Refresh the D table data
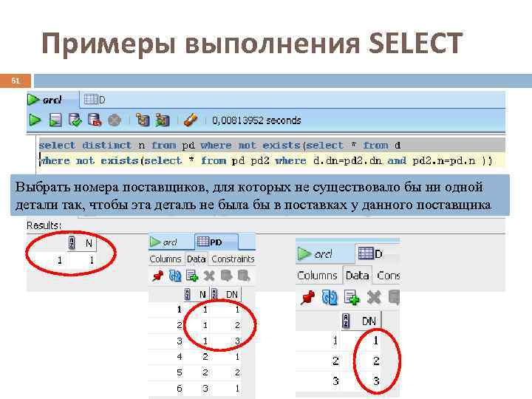The height and width of the screenshot is (399, 532). click(x=330, y=298)
